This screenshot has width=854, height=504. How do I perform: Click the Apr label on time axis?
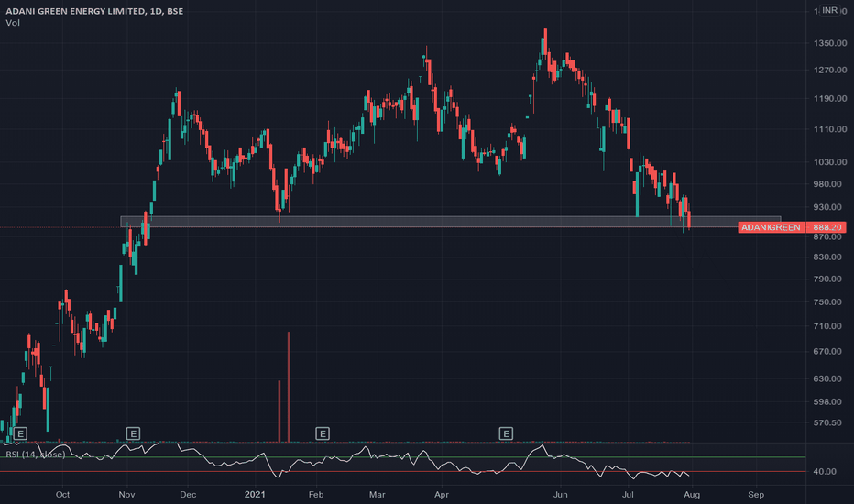coord(441,495)
